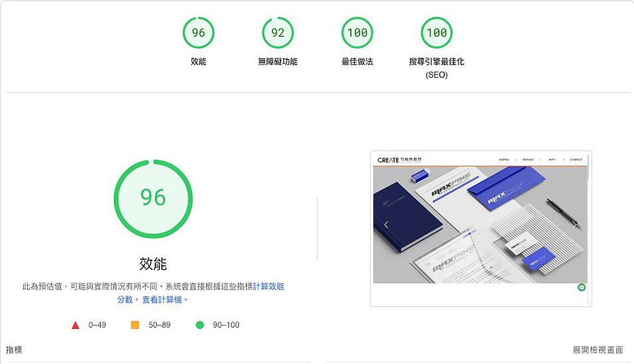Viewport: 634px width, 364px height.
Task: Click the scrollbar in the screenshot preview
Action: [x=588, y=168]
